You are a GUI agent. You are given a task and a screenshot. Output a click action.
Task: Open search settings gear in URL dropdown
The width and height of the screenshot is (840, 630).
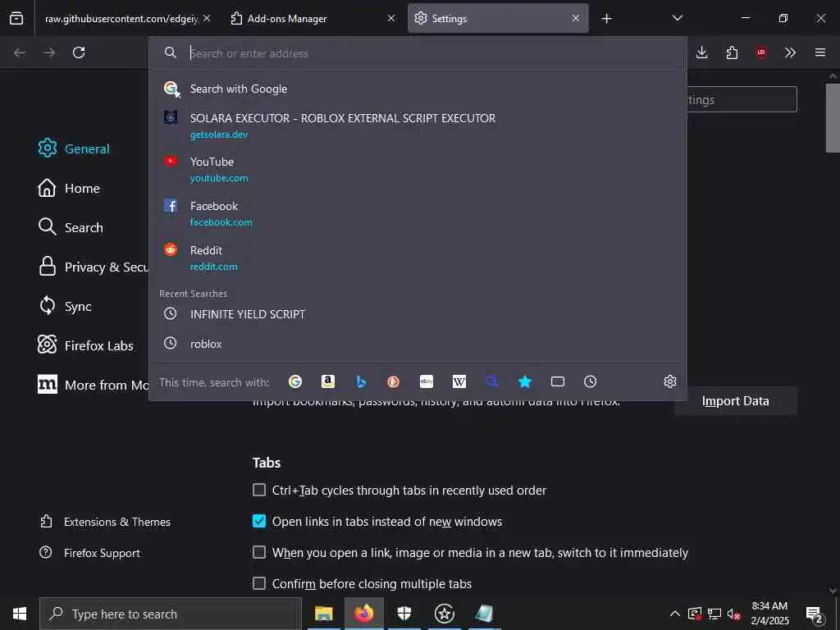pos(670,381)
